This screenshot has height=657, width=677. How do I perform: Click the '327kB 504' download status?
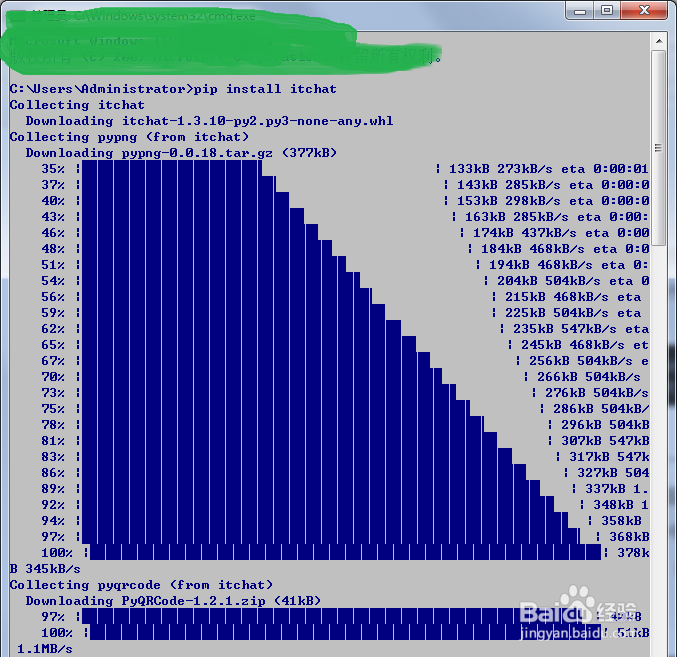pos(613,473)
